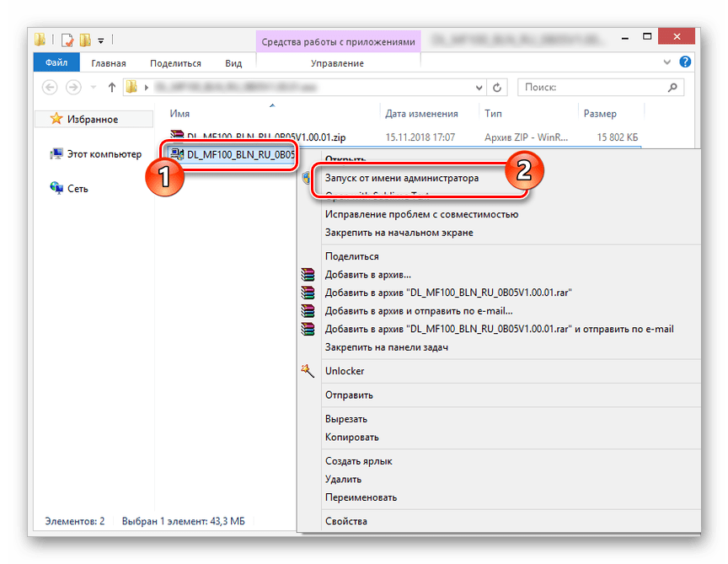Switch to the Вид ribbon tab
The height and width of the screenshot is (564, 728).
(x=233, y=63)
